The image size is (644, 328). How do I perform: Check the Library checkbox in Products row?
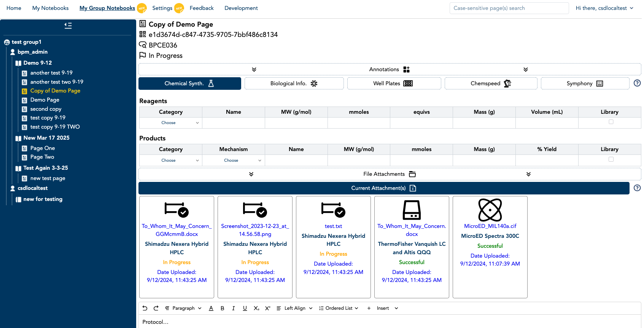[611, 159]
